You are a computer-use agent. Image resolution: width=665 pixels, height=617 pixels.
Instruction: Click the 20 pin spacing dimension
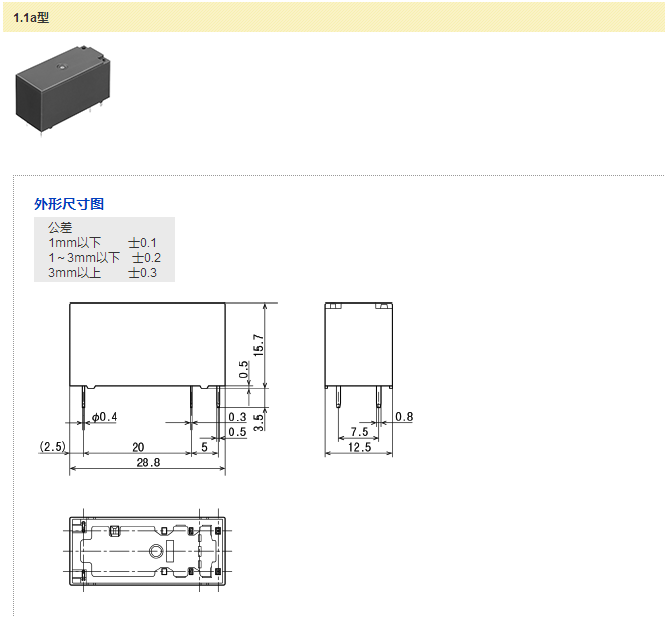pyautogui.click(x=136, y=447)
